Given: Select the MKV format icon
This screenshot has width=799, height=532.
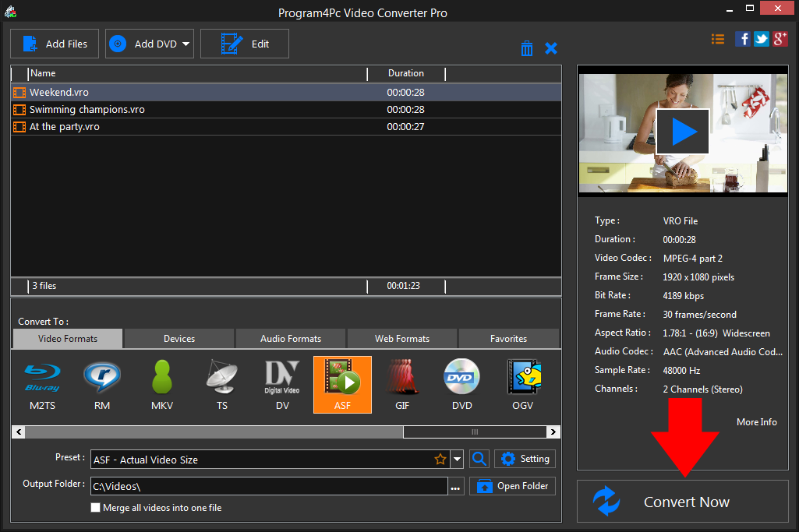Looking at the screenshot, I should point(162,384).
